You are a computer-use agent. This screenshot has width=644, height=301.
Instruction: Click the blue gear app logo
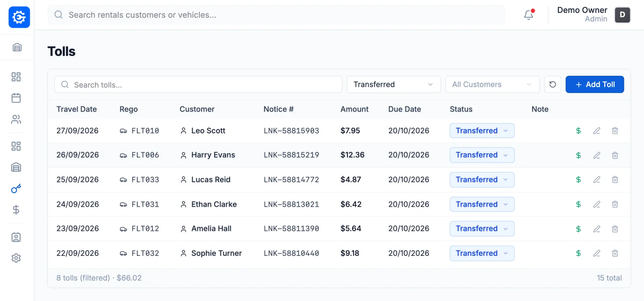(19, 17)
